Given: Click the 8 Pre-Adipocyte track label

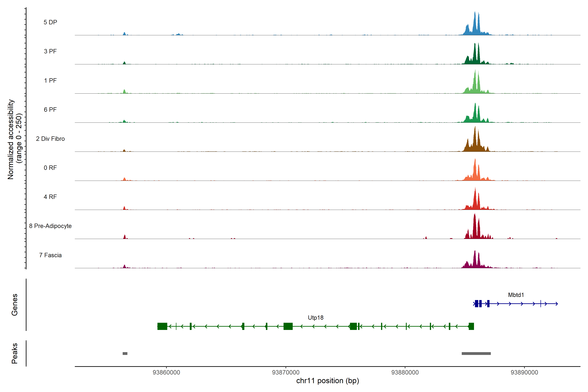Looking at the screenshot, I should pyautogui.click(x=50, y=226).
